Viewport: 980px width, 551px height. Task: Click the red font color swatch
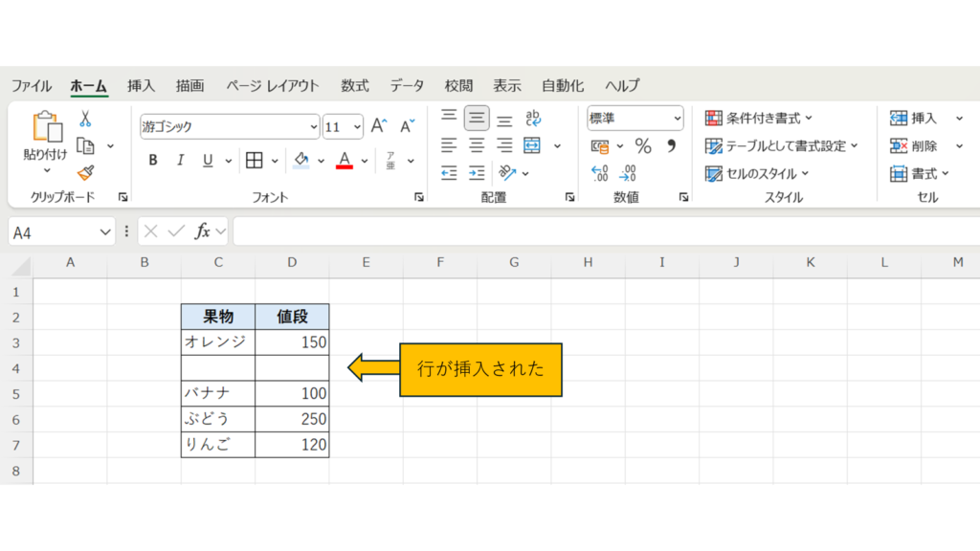click(x=345, y=161)
